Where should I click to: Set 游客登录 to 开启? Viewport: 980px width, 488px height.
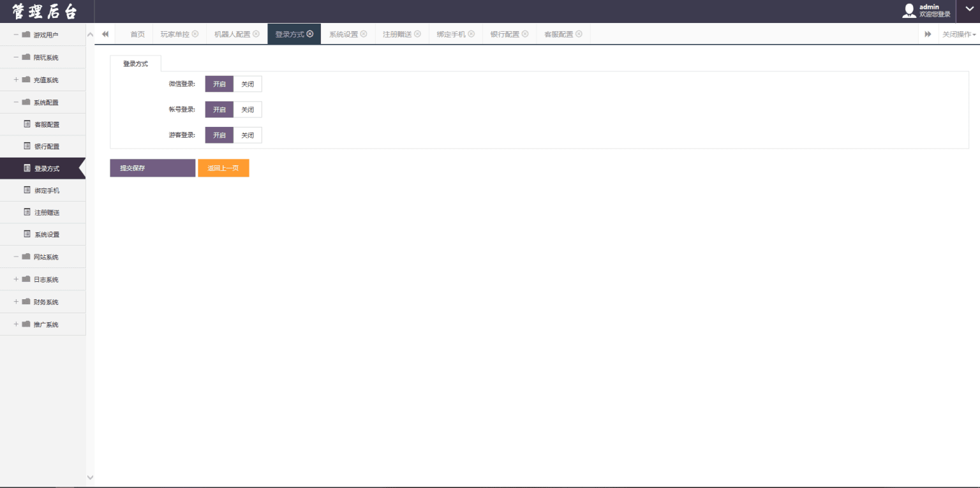[219, 135]
